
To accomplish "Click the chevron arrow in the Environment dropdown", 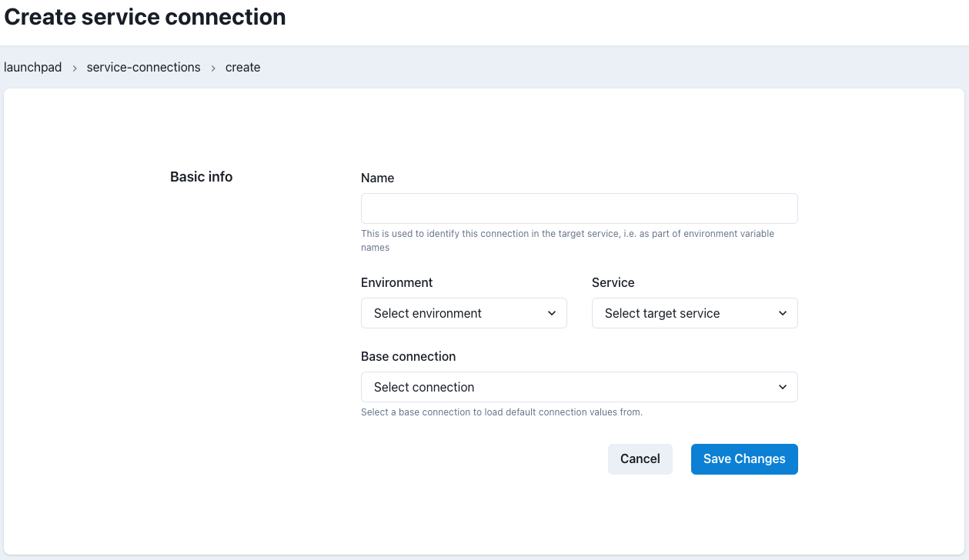I will tap(551, 313).
